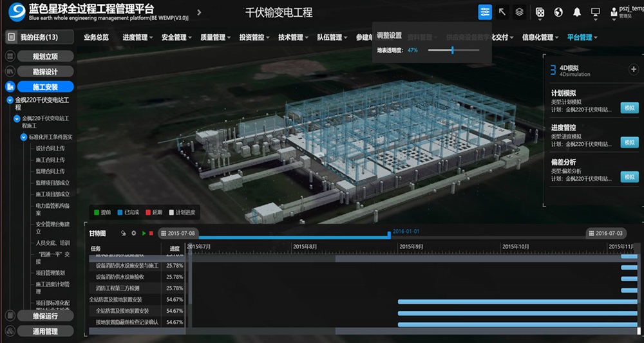
Task: Open the Gantt chart gear settings icon
Action: [133, 233]
